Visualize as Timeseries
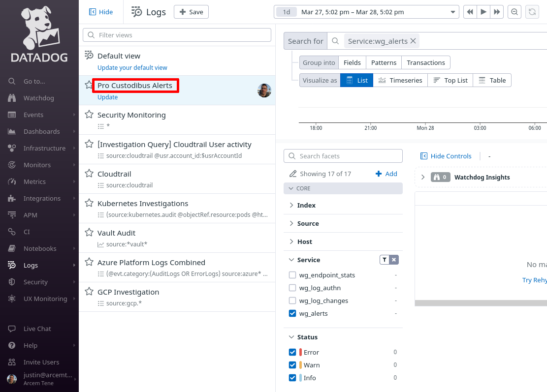 click(x=400, y=80)
